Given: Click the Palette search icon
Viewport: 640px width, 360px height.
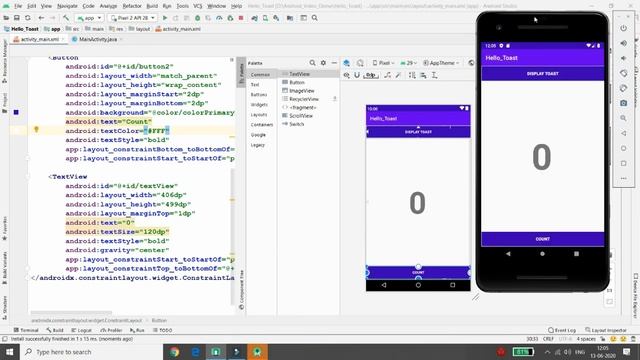Looking at the screenshot, I should click(312, 63).
